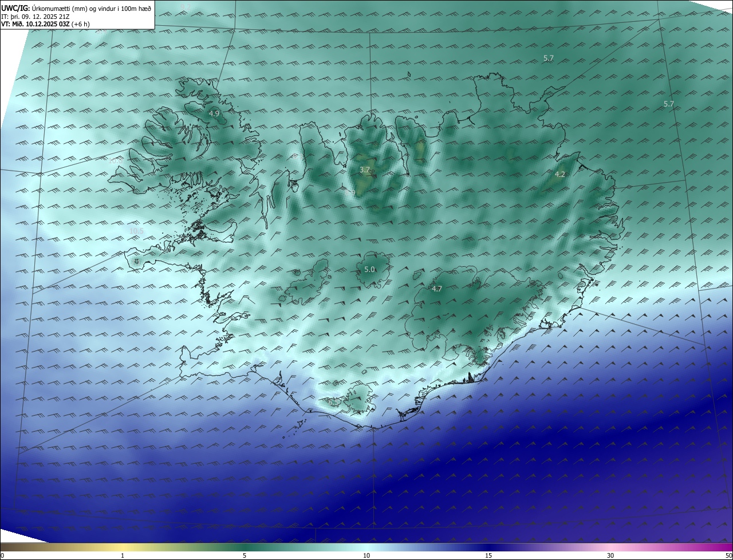
Task: Click the '50' tick label on the color scale
Action: pos(728,555)
